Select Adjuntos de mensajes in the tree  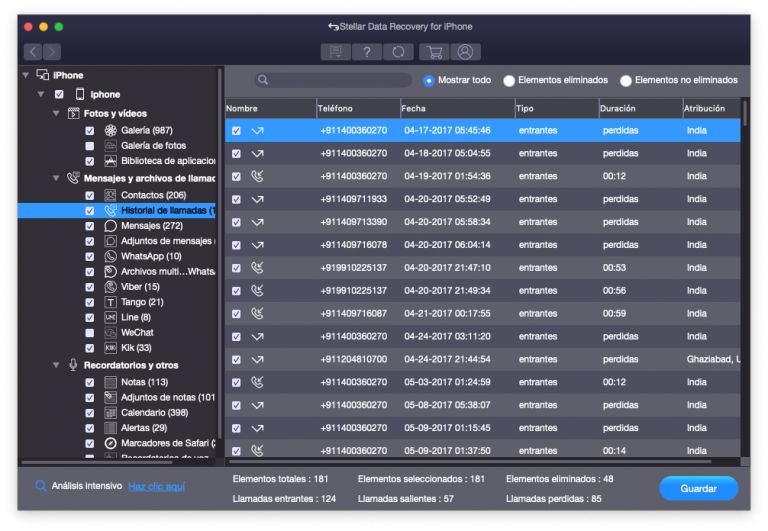click(168, 241)
